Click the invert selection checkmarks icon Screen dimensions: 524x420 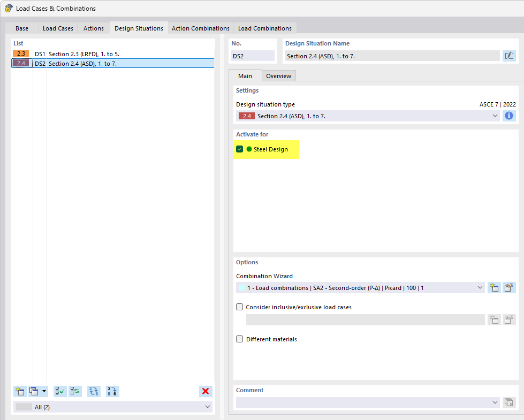click(x=75, y=391)
